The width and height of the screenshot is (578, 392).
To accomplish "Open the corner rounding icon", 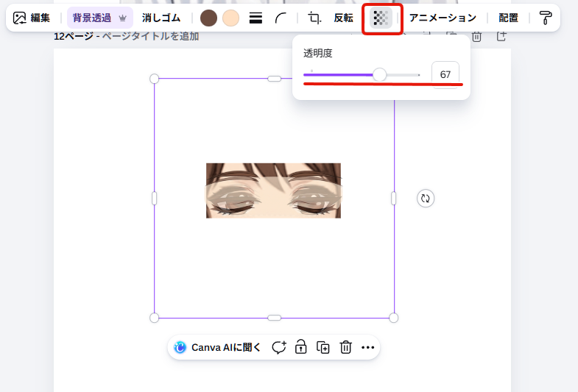I will point(281,18).
